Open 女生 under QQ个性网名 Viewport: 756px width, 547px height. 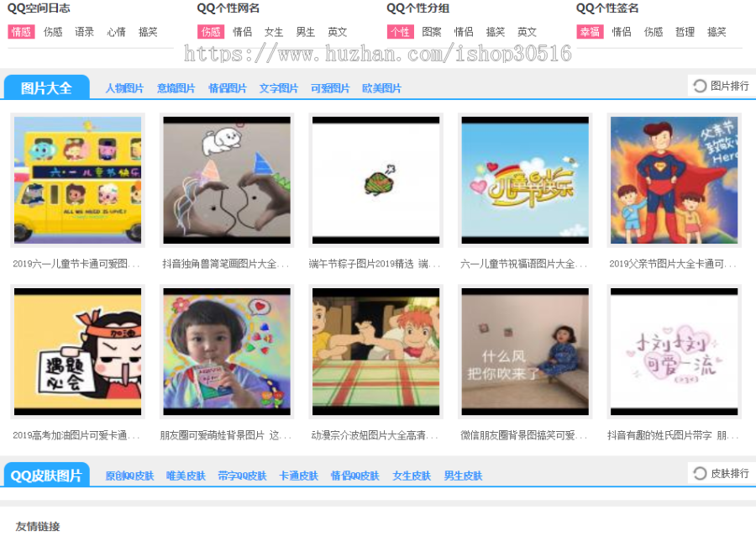(274, 32)
